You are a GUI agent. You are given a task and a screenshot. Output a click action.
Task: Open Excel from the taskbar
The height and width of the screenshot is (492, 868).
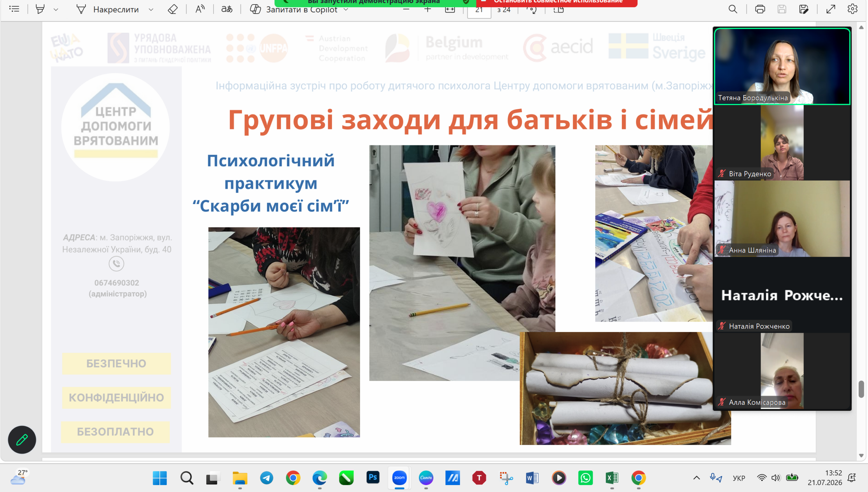(612, 478)
